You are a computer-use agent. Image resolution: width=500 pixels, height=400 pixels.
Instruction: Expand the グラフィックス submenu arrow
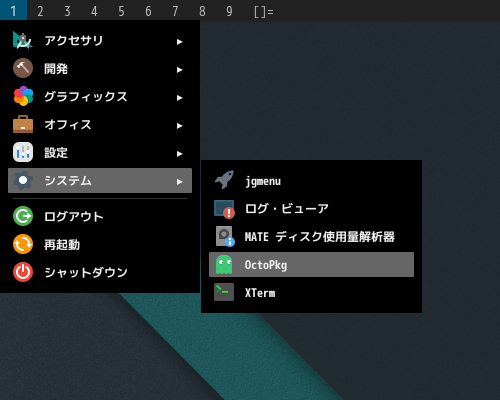[x=180, y=98]
